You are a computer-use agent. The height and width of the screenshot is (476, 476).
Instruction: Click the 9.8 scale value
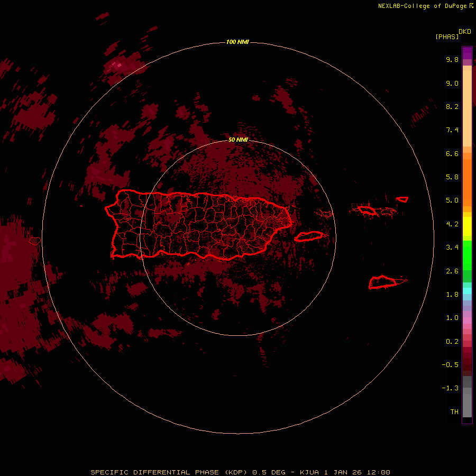click(x=452, y=59)
